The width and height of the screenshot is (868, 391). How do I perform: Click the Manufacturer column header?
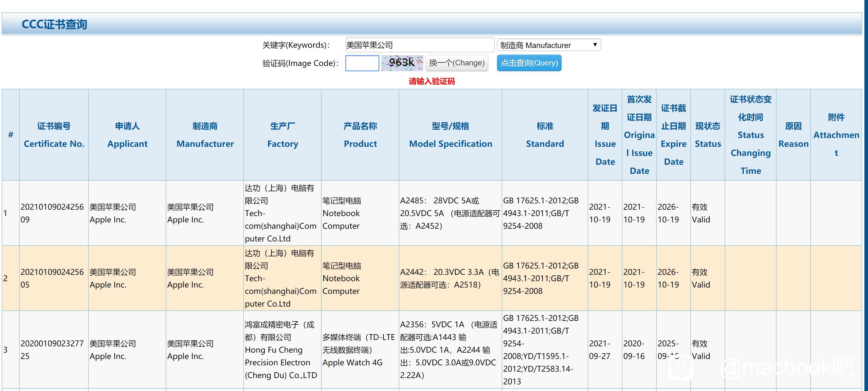pyautogui.click(x=205, y=135)
